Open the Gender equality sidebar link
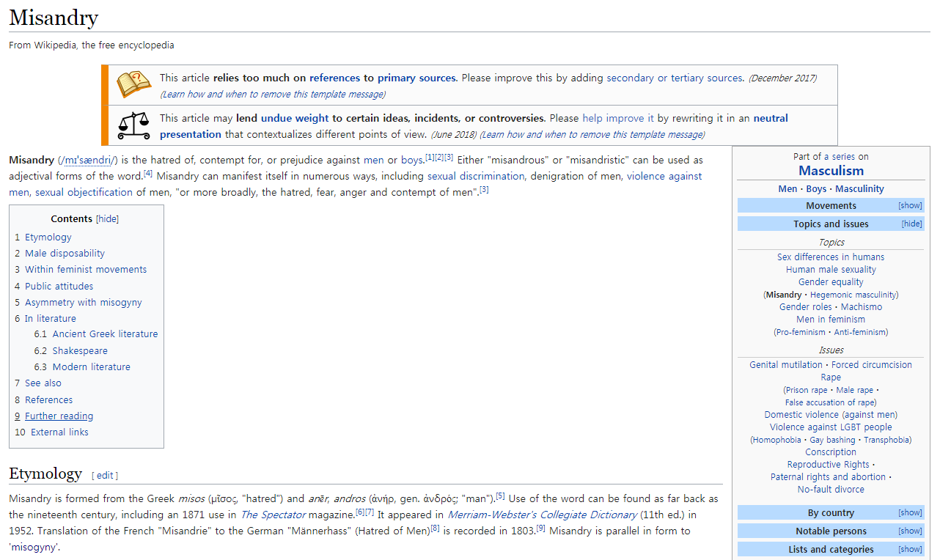The width and height of the screenshot is (940, 560). (830, 282)
